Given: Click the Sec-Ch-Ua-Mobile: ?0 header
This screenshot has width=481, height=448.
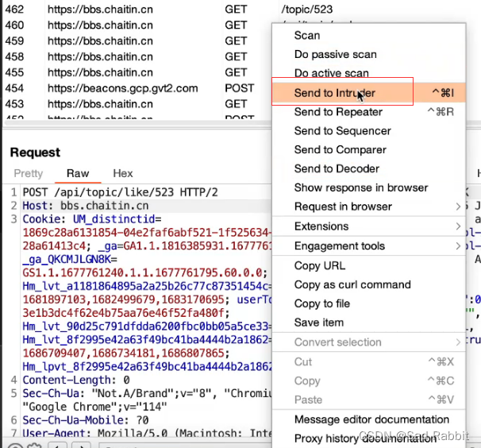Looking at the screenshot, I should click(86, 420).
